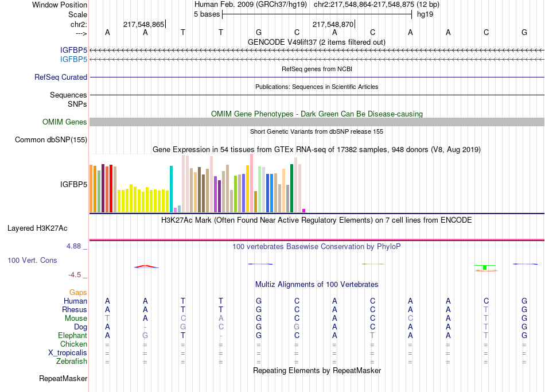Click the Zebrafish species row label

tap(72, 362)
